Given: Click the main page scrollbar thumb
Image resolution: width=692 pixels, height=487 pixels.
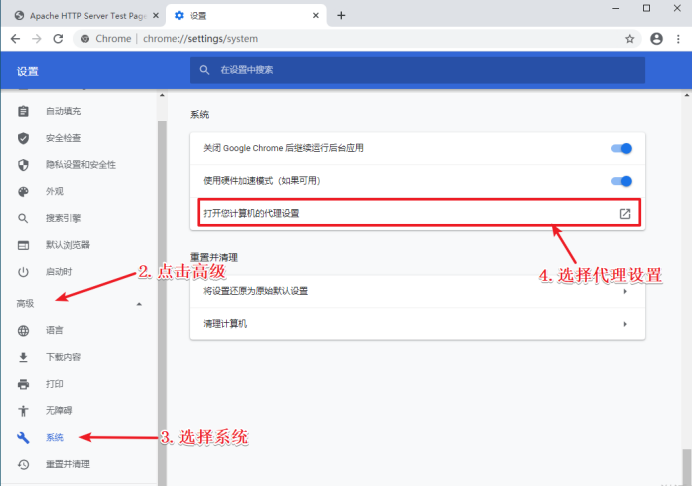Looking at the screenshot, I should pos(687,467).
